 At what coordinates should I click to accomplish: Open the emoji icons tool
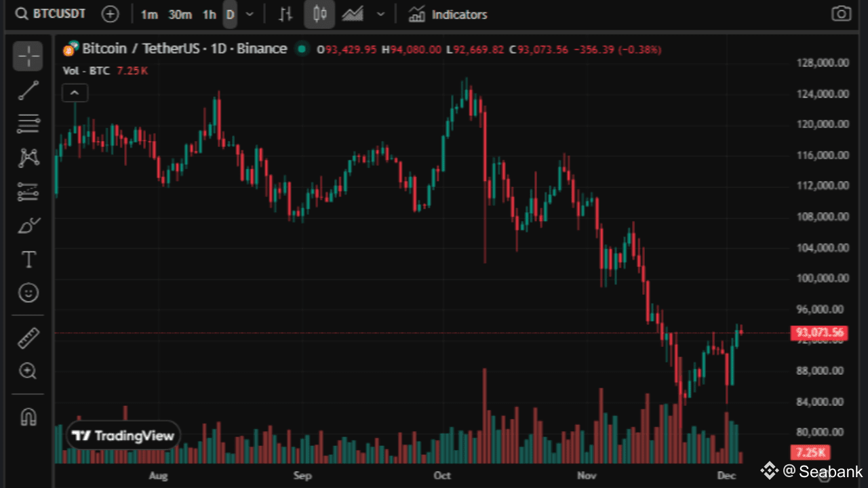[x=28, y=293]
